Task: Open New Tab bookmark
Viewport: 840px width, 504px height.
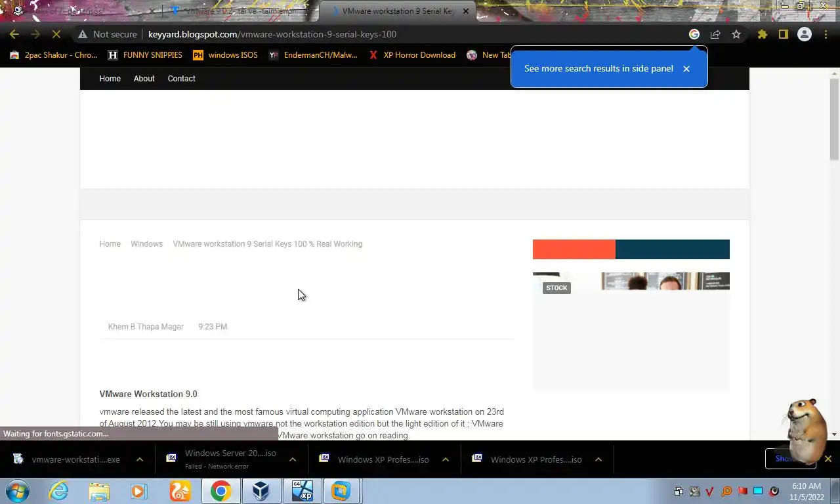Action: (x=489, y=55)
